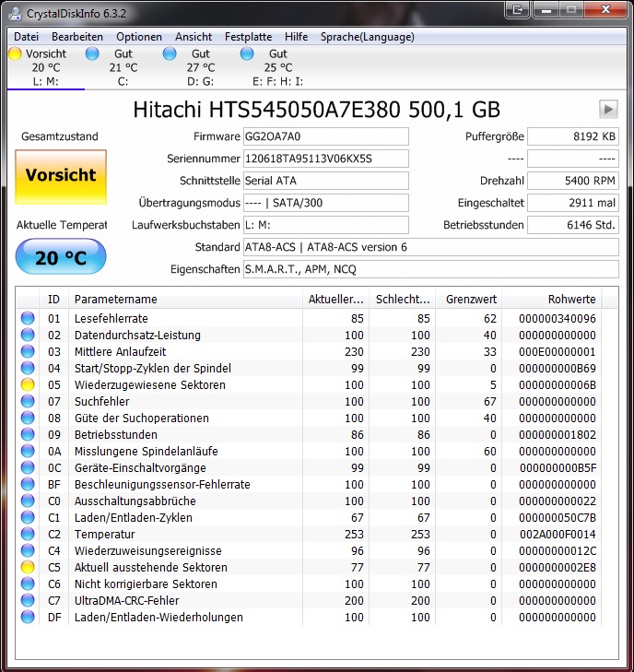Click blue icon for Güte der Suchoperationen
634x672 pixels.
(28, 418)
